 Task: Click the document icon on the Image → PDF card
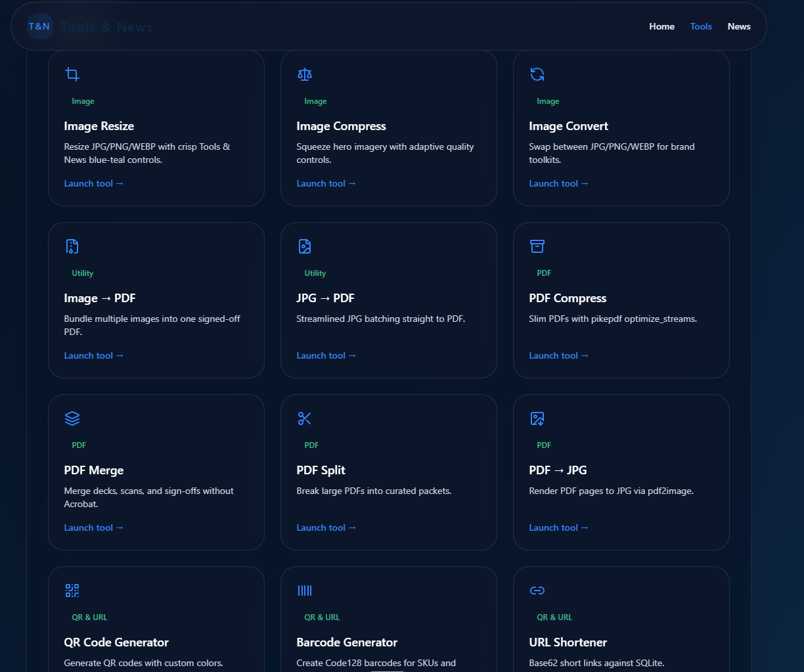click(x=72, y=246)
